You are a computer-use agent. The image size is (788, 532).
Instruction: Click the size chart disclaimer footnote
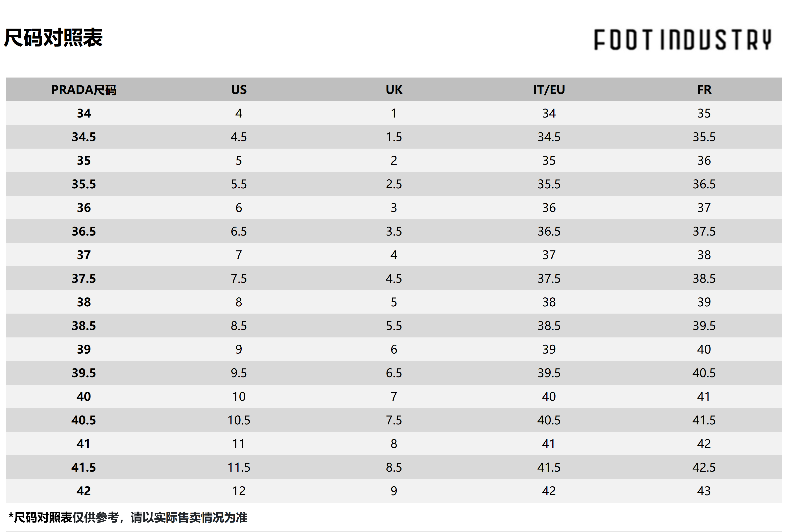point(128,517)
